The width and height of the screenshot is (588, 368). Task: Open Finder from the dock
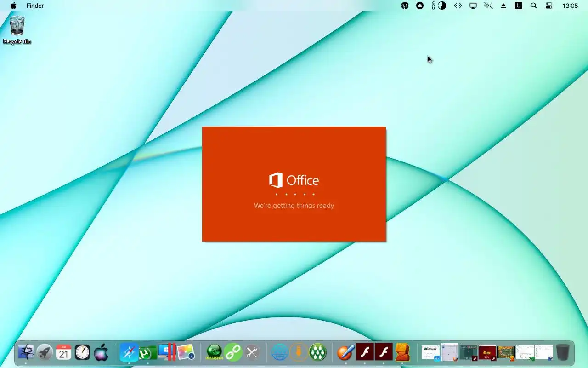tap(26, 352)
